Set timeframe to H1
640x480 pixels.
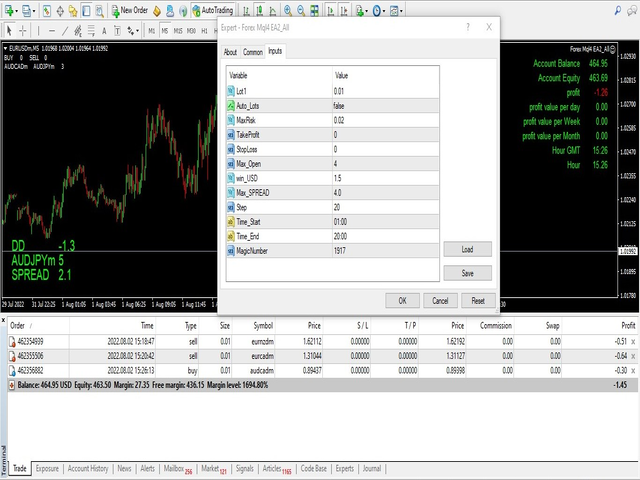point(204,31)
